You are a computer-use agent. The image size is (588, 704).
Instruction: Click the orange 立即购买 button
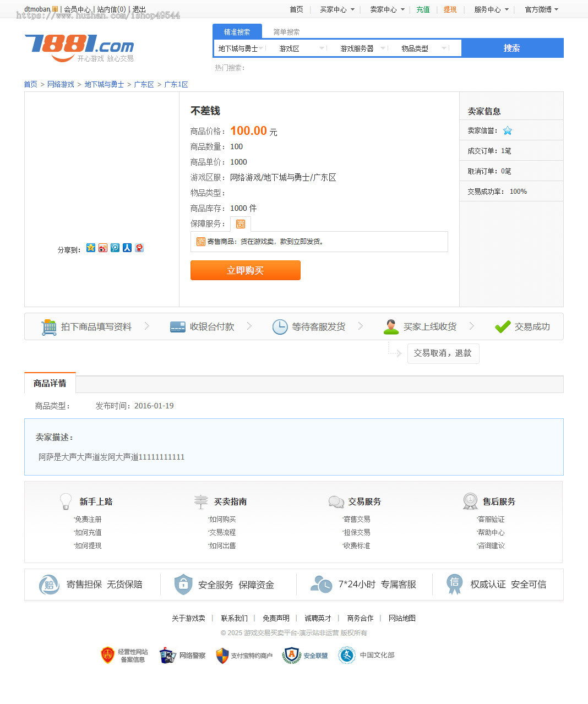point(246,270)
